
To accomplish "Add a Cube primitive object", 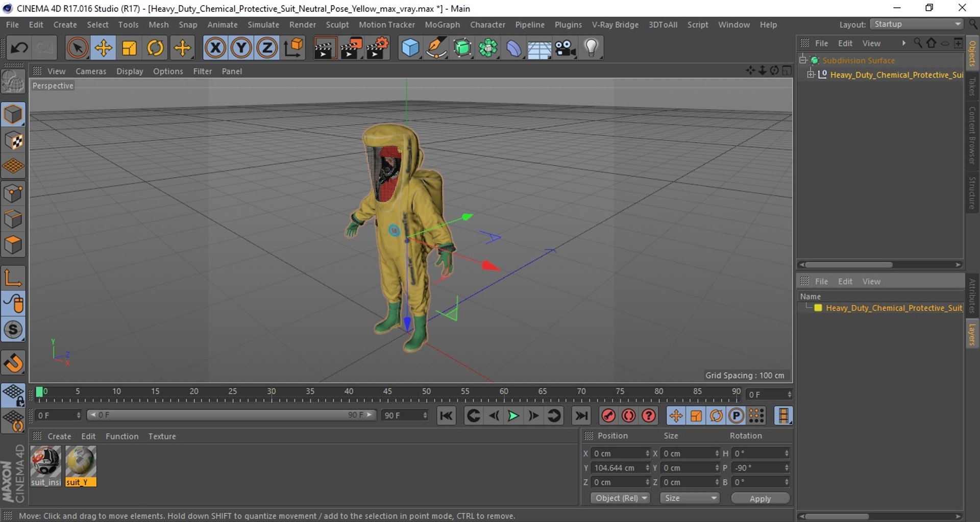I will click(x=410, y=48).
